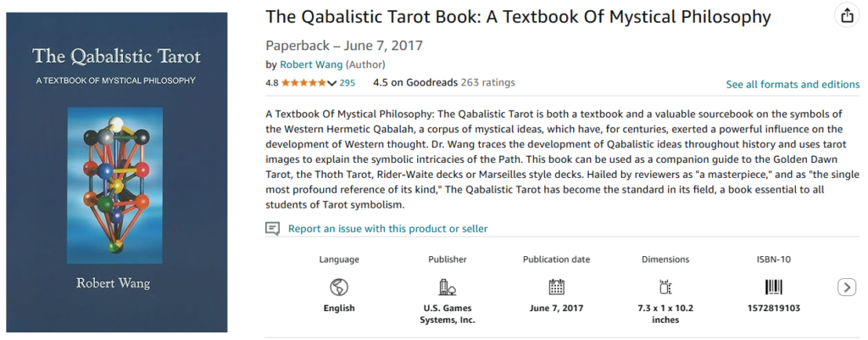Click the share icon at top right
868x340 pixels.
tap(846, 15)
